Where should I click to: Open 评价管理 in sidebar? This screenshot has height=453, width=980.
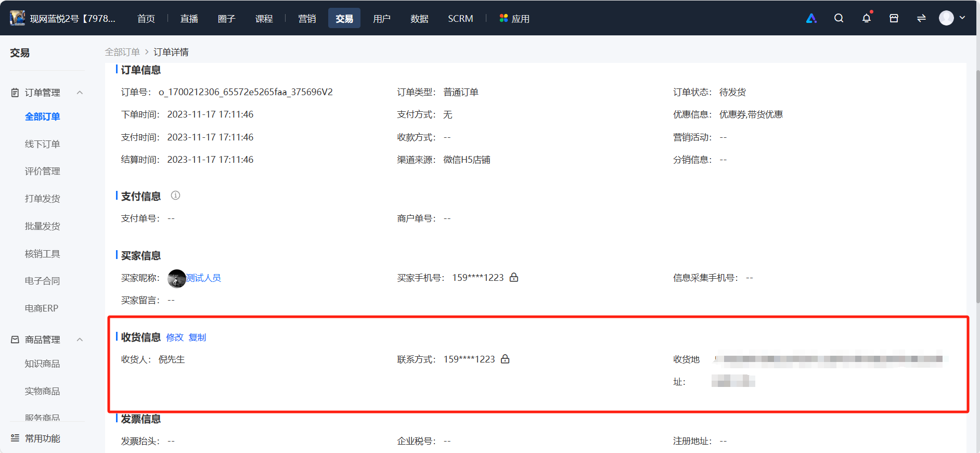click(x=43, y=171)
